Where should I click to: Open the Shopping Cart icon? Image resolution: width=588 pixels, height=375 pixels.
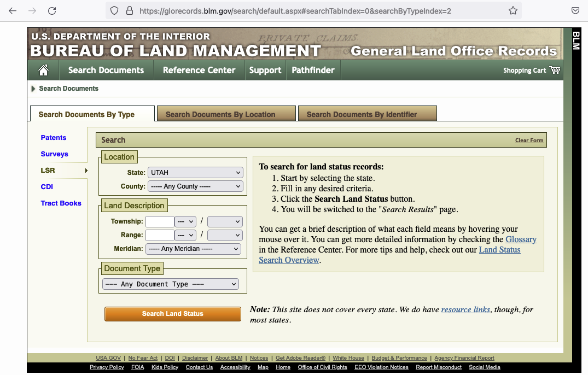coord(555,70)
